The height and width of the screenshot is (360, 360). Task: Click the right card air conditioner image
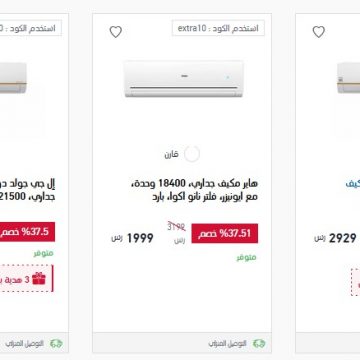tap(349, 78)
